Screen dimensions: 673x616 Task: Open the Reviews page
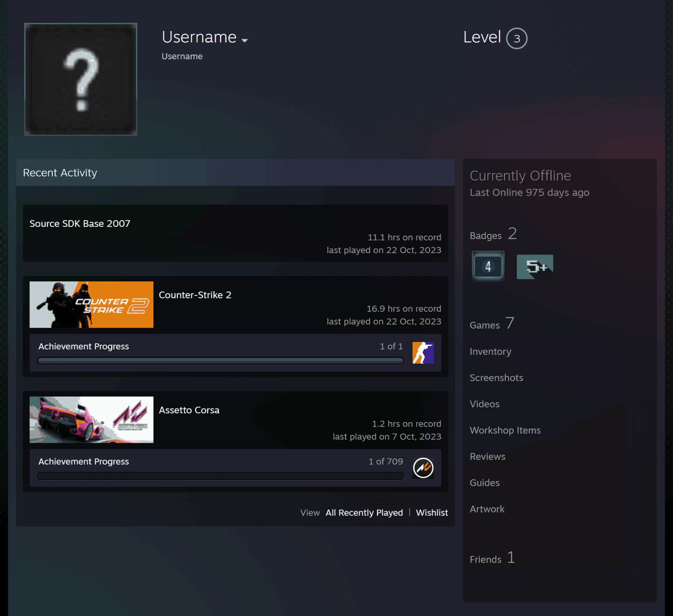point(487,456)
